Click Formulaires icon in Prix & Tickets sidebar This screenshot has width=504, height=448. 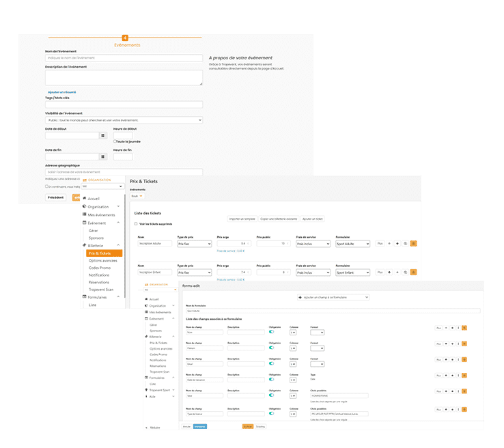[85, 296]
